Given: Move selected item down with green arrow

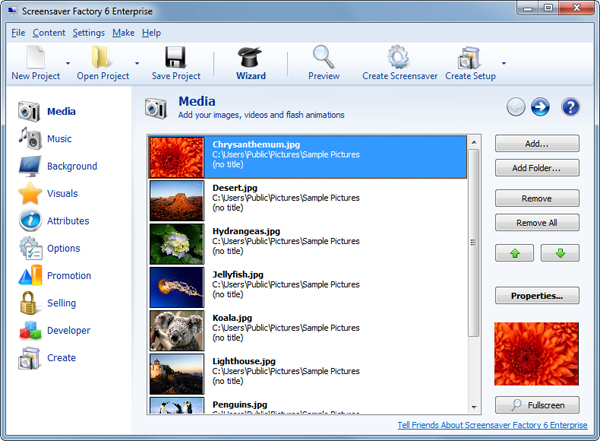Looking at the screenshot, I should click(x=560, y=253).
